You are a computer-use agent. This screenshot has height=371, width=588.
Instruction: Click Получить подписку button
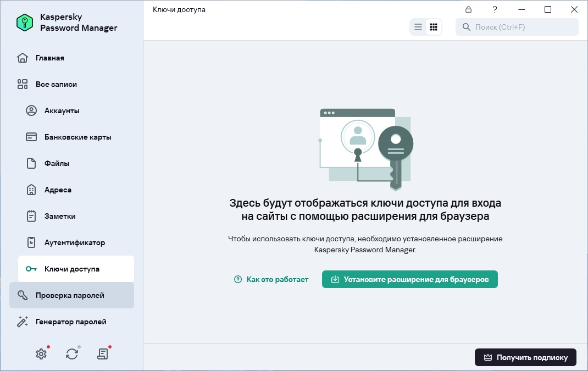[x=525, y=357]
